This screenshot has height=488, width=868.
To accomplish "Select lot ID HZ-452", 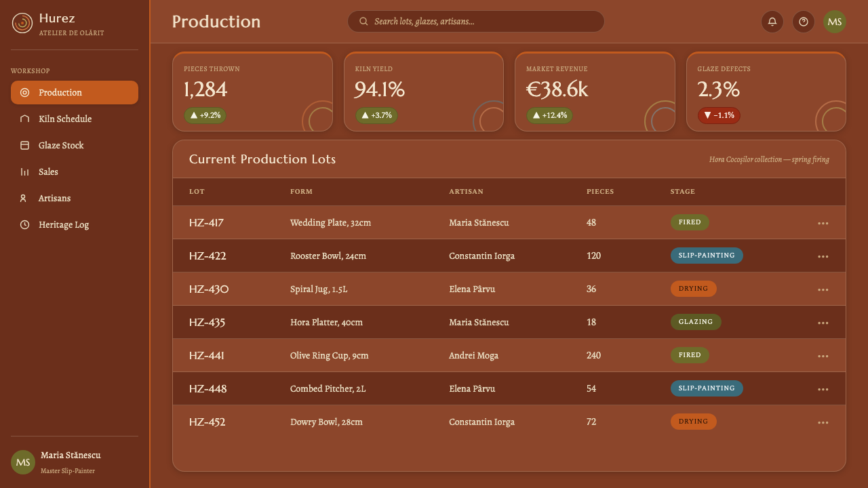I will coord(207,422).
